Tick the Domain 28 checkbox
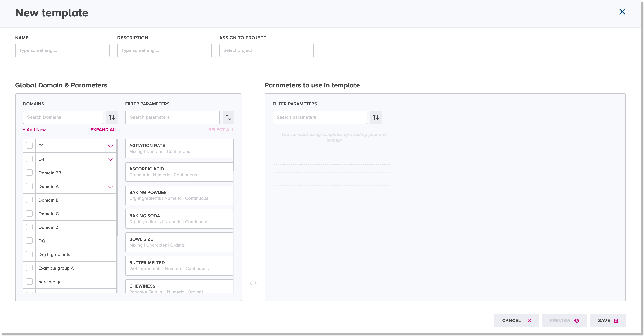 (29, 173)
